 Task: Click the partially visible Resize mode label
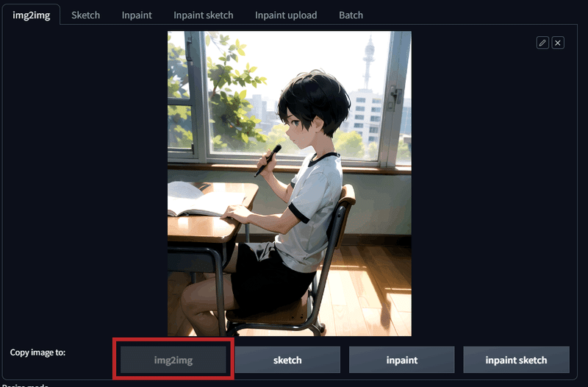25,385
